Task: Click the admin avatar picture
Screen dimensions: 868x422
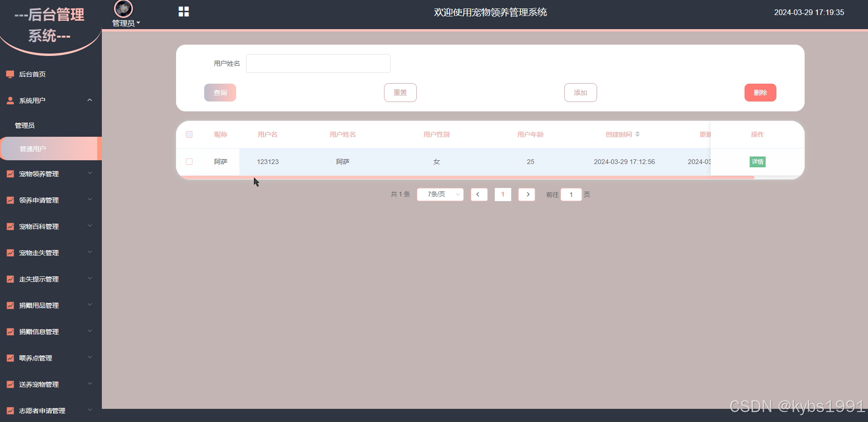Action: click(123, 8)
